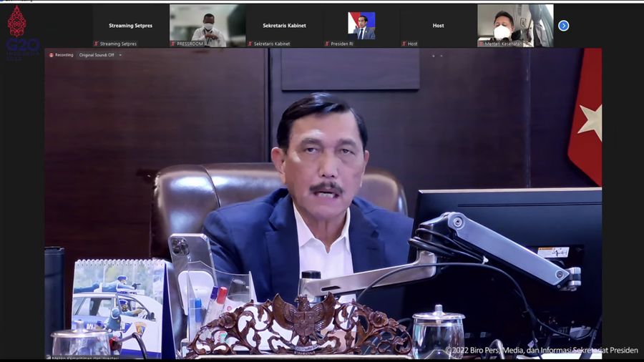644x362 pixels.
Task: Click muted mic icon on Presiden RI
Action: pos(326,44)
